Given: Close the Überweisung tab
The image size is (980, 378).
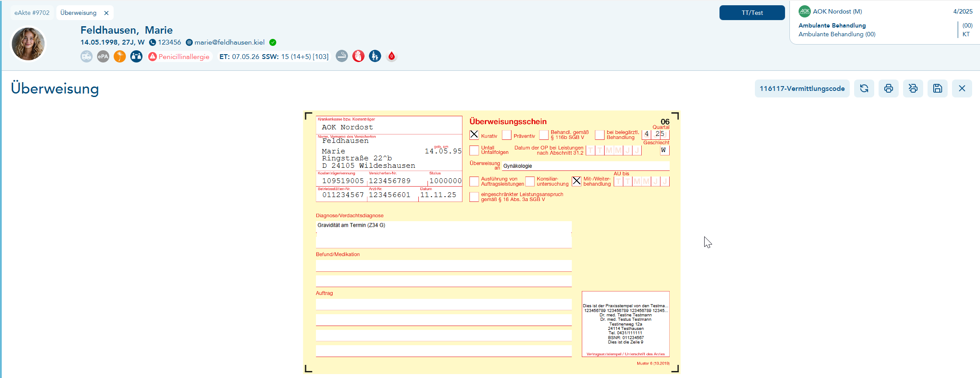Looking at the screenshot, I should coord(106,13).
